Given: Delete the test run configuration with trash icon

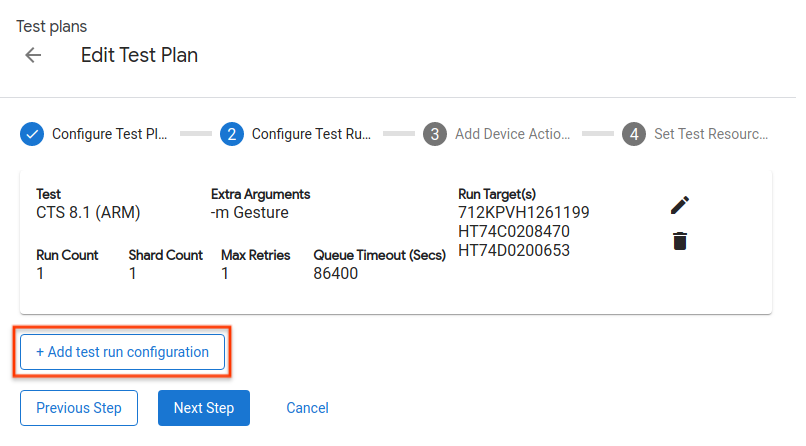Looking at the screenshot, I should click(680, 241).
